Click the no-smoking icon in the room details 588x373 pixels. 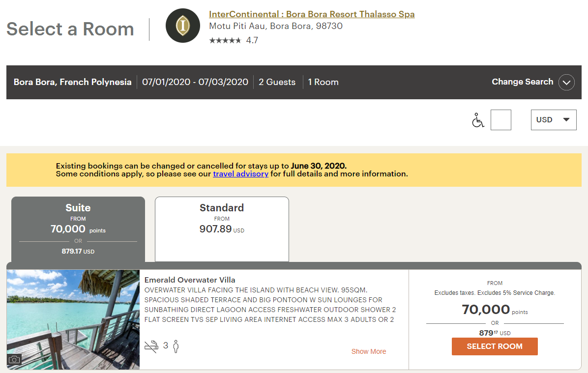tap(151, 346)
